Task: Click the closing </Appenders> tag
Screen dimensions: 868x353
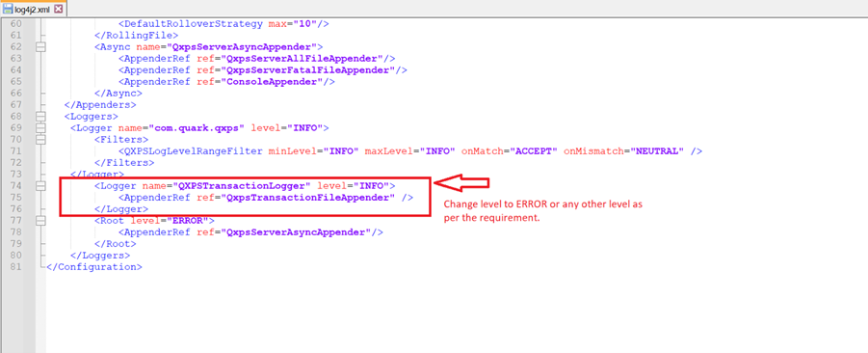Action: pyautogui.click(x=99, y=105)
